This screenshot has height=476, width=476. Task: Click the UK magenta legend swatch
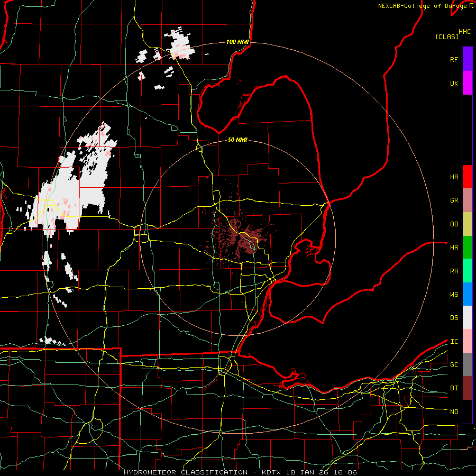point(467,83)
